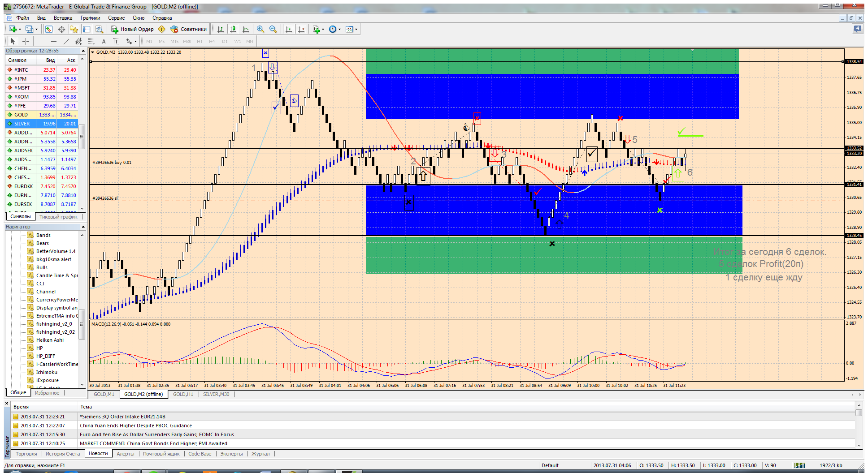Toggle chart shift from right border
The width and height of the screenshot is (868, 473).
click(x=301, y=29)
